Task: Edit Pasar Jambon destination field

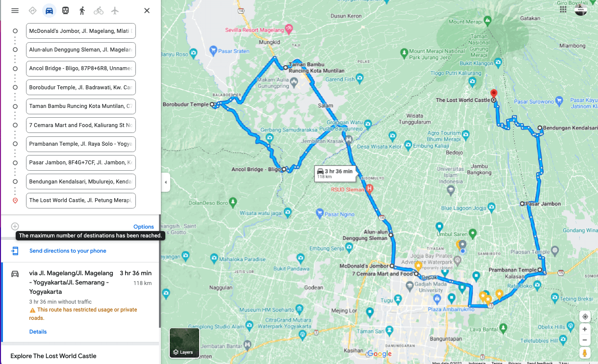Action: click(81, 163)
